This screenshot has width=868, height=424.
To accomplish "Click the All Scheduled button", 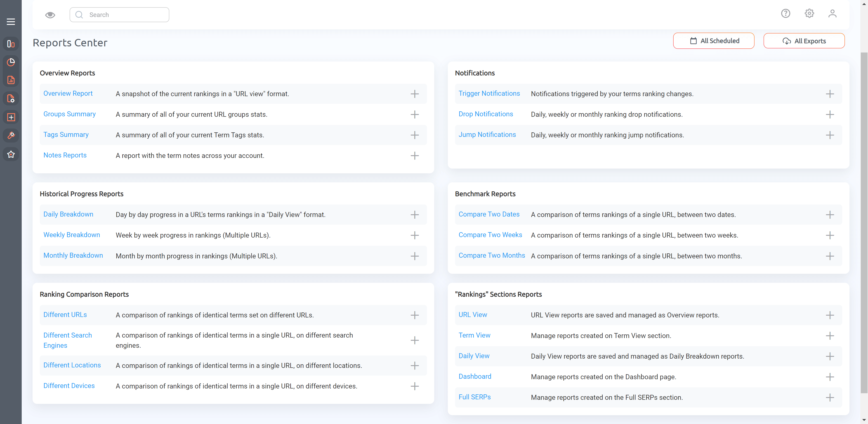I will [714, 40].
